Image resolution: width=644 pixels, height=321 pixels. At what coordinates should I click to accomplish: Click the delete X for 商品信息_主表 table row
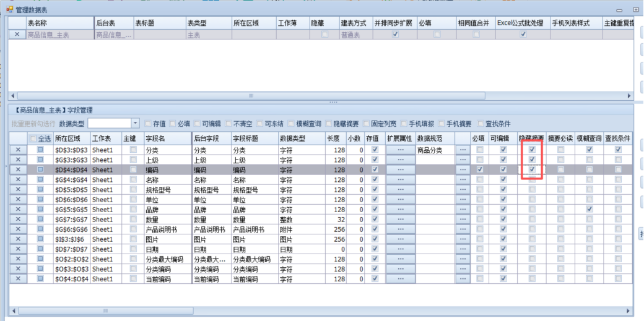17,35
